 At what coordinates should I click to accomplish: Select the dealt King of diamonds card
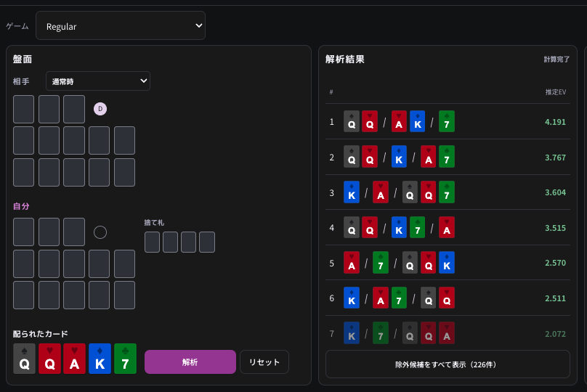(x=100, y=359)
